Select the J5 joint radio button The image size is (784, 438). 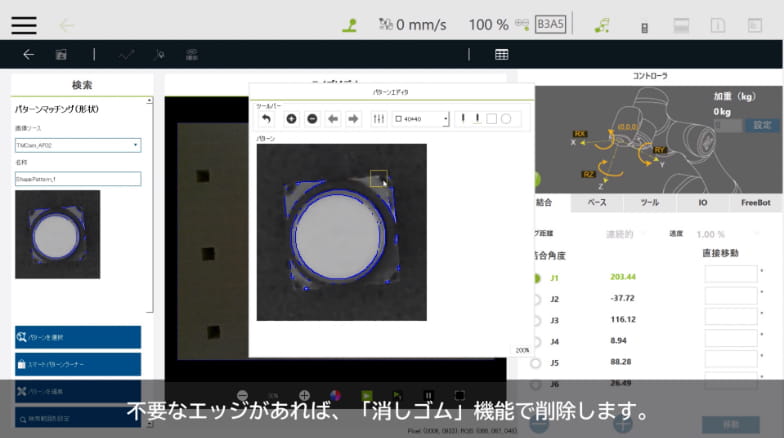[x=536, y=363]
